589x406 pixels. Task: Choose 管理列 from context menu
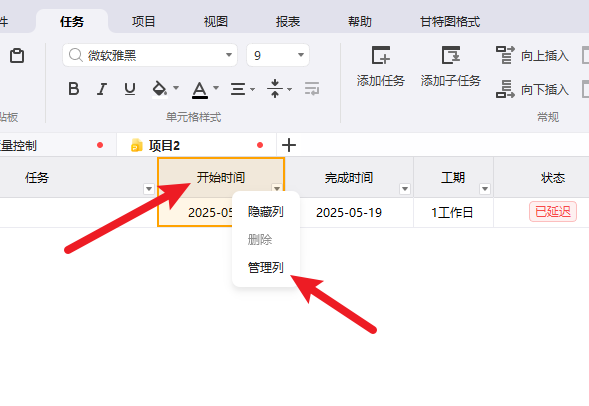[x=266, y=267]
